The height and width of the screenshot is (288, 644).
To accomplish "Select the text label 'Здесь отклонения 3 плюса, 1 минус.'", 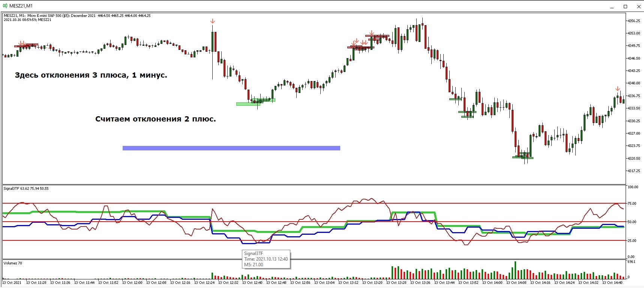I will (x=91, y=75).
